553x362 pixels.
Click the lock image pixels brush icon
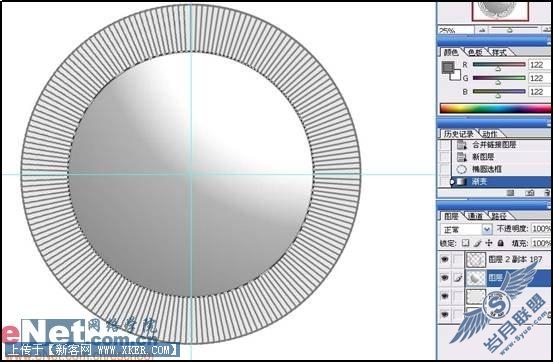[x=477, y=243]
